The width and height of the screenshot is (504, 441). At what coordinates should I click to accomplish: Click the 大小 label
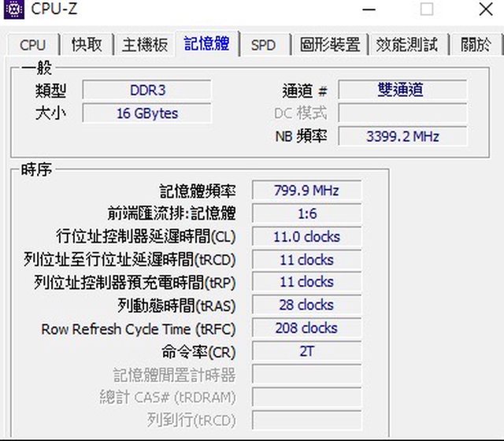coord(50,113)
